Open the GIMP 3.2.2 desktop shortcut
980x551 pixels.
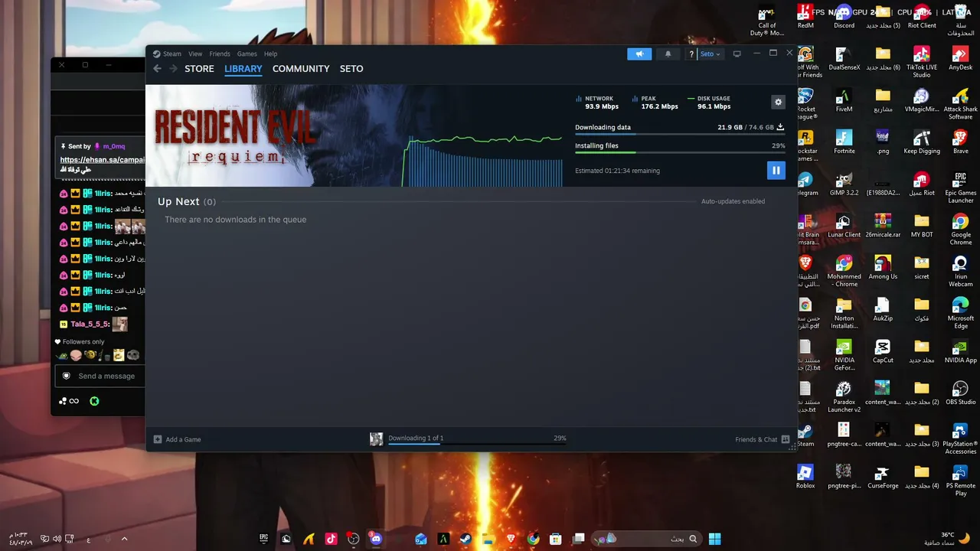[x=844, y=184]
